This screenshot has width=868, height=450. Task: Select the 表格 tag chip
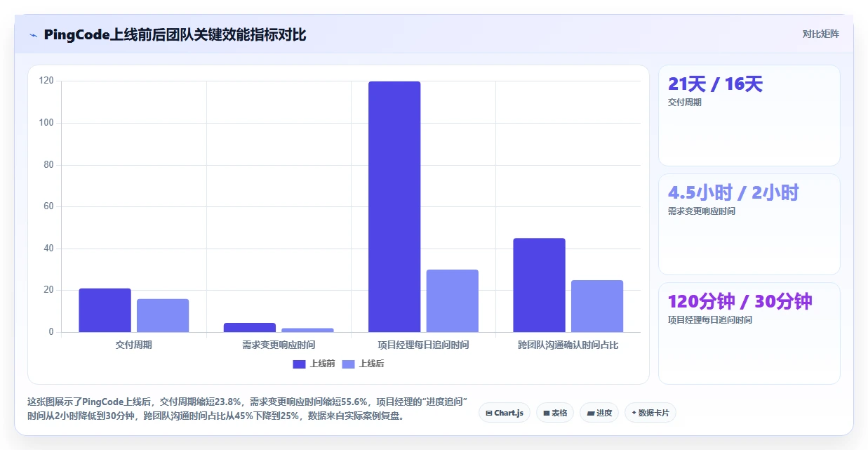(555, 413)
